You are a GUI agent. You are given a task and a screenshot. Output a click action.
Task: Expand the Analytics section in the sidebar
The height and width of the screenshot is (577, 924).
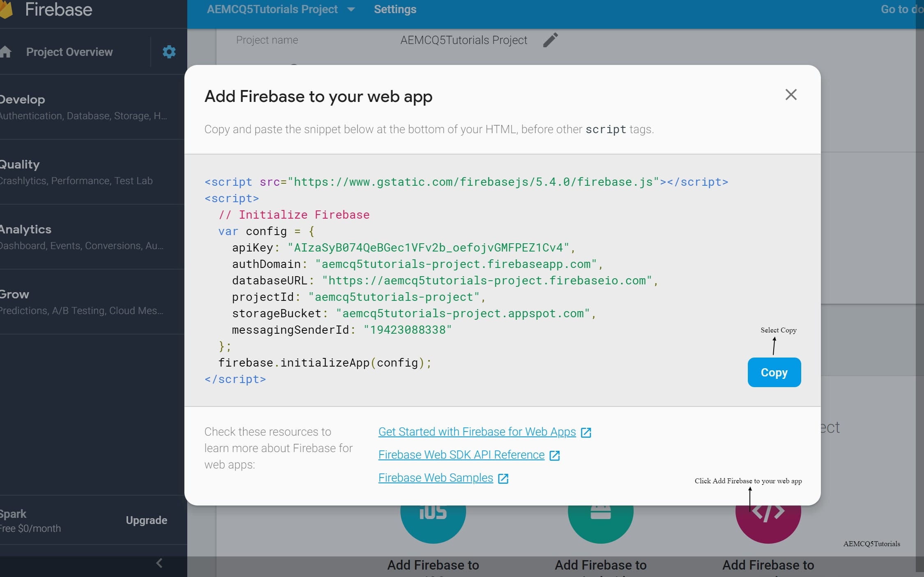tap(25, 229)
